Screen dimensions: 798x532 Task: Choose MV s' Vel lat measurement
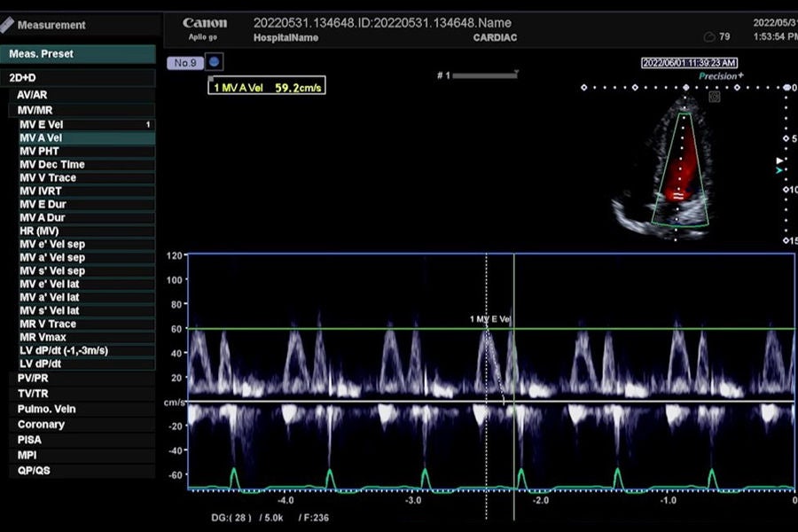[x=87, y=310]
